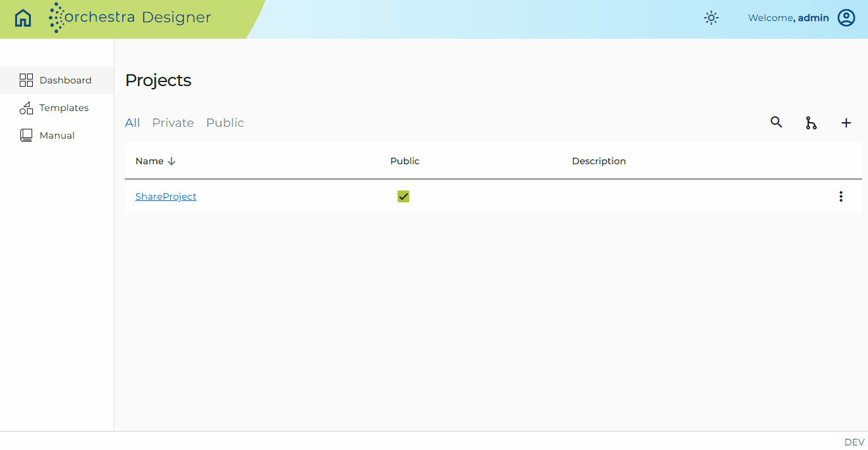Click the git branch import icon

811,123
